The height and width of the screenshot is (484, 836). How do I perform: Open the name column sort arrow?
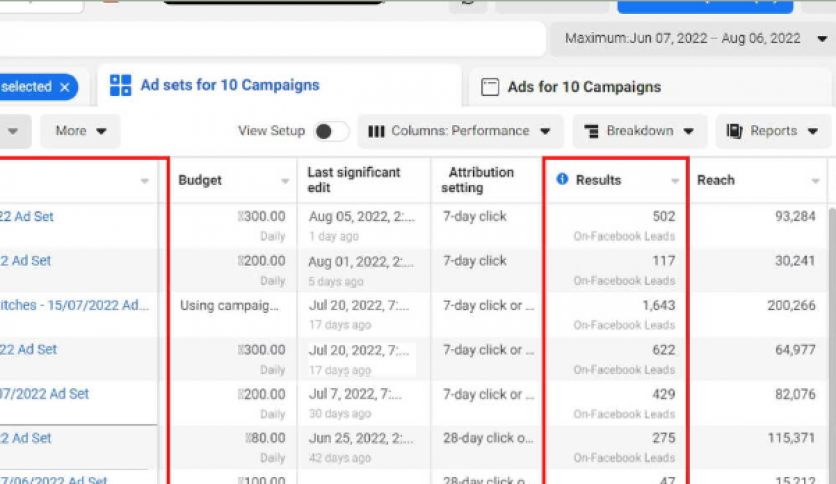click(x=144, y=181)
